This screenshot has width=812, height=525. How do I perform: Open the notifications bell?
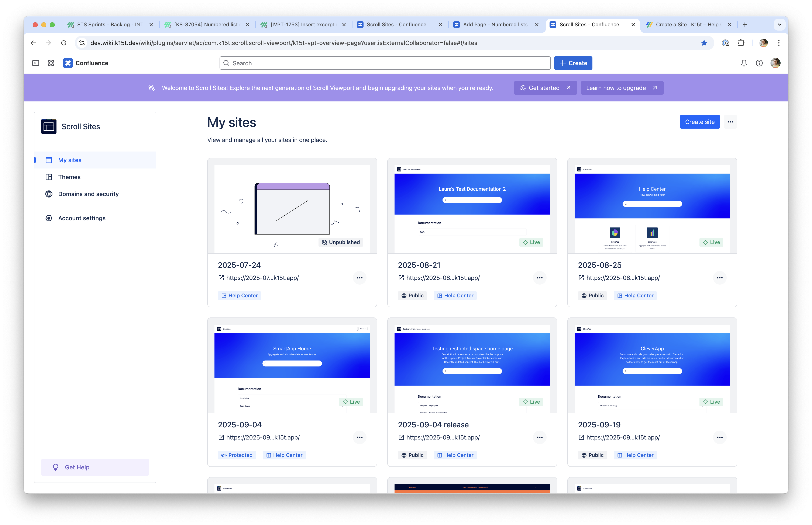pyautogui.click(x=744, y=63)
